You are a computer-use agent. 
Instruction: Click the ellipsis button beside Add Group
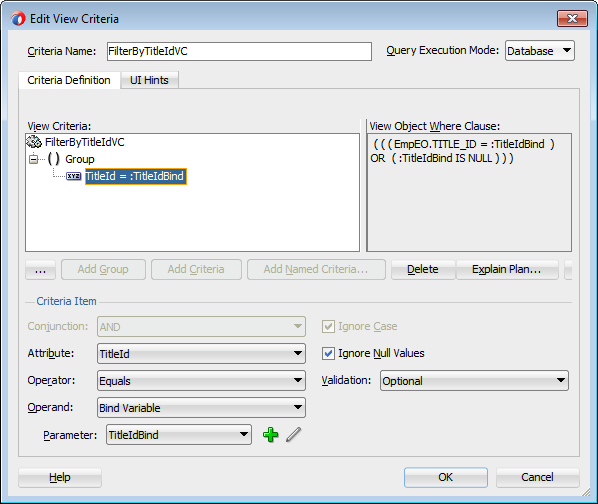[x=40, y=270]
